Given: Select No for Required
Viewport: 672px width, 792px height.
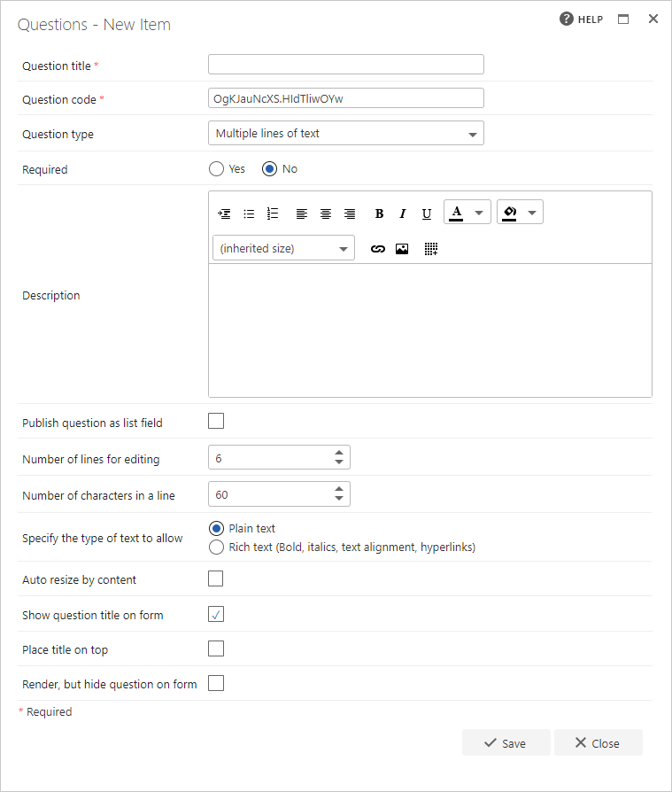Looking at the screenshot, I should point(270,168).
